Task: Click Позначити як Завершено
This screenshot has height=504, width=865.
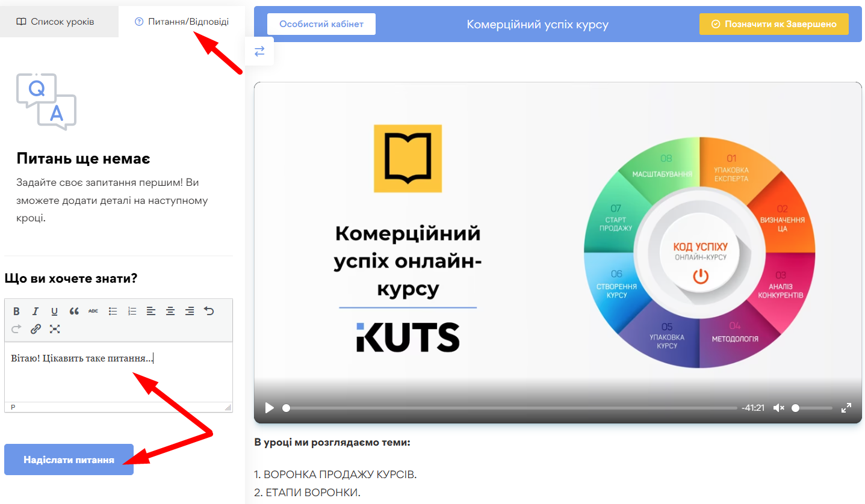Action: point(774,24)
